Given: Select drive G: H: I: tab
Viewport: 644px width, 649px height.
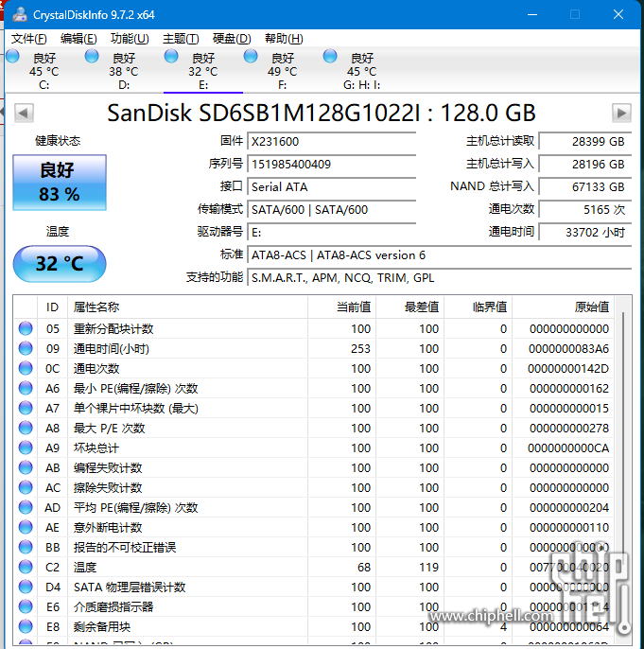Looking at the screenshot, I should coord(361,71).
